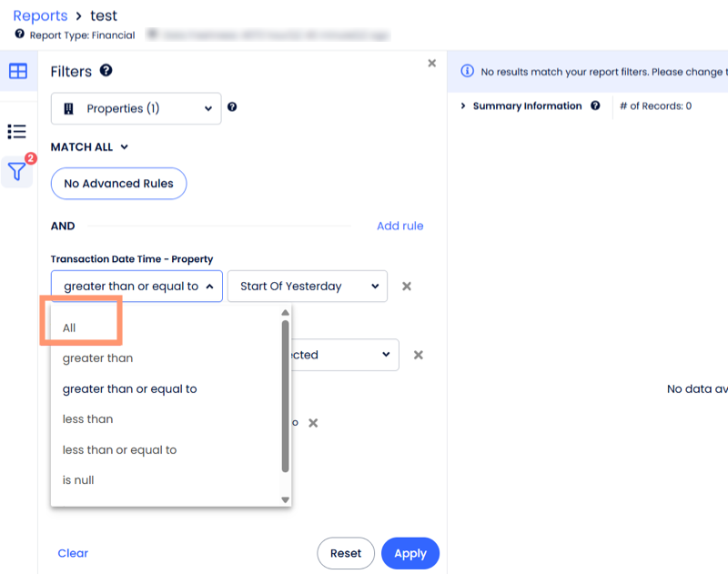This screenshot has width=728, height=574.
Task: Click the operator list scrollbar down arrow
Action: (x=285, y=499)
